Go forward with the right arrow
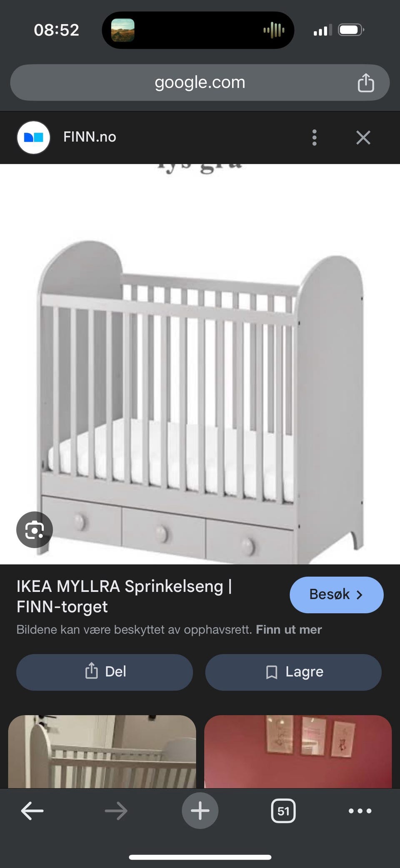400x868 pixels. (x=116, y=811)
